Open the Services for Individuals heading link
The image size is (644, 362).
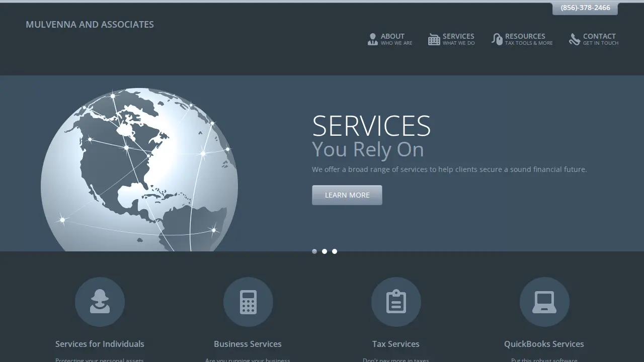click(x=100, y=344)
